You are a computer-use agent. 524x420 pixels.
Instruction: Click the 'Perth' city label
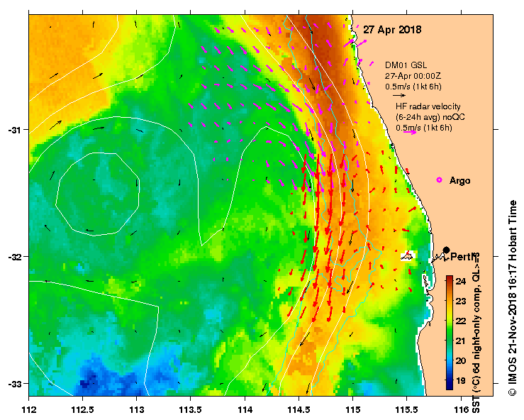point(463,257)
